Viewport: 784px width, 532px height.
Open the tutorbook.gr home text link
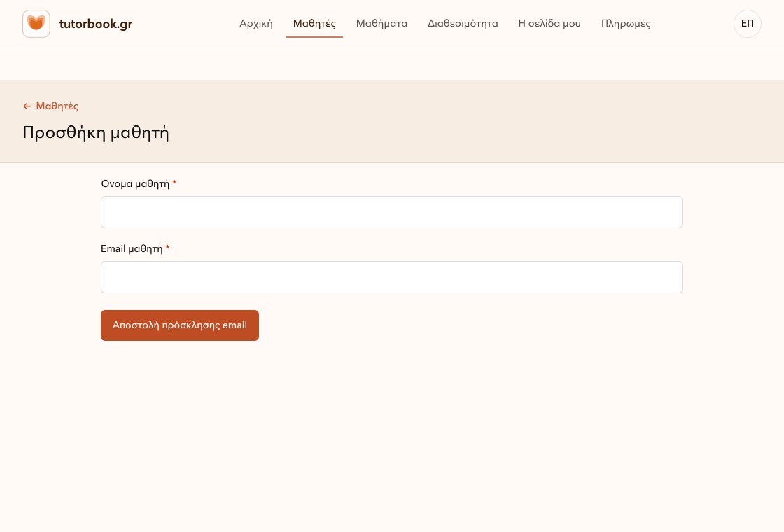[95, 24]
